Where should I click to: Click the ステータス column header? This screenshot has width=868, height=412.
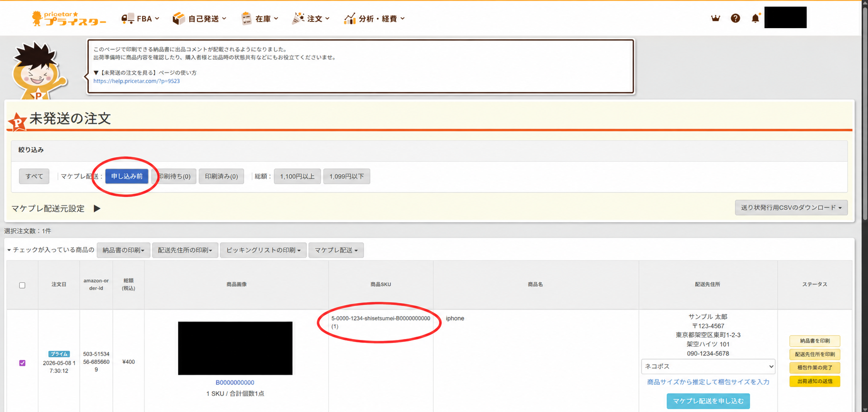pos(815,285)
